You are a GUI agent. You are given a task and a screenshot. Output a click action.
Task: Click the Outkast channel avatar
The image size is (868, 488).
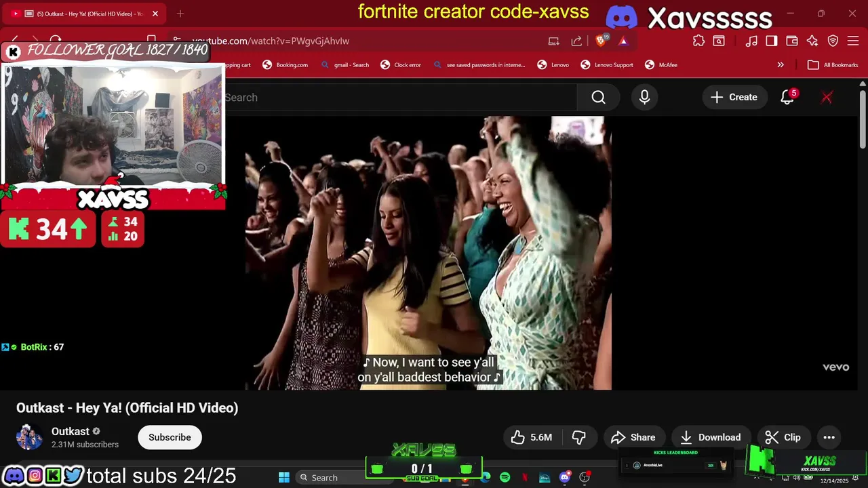tap(29, 437)
